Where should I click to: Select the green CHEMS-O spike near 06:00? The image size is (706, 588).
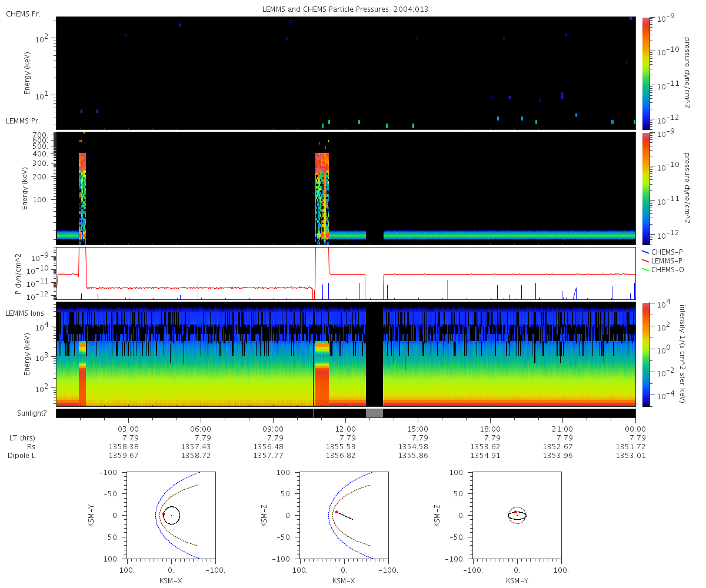198,289
